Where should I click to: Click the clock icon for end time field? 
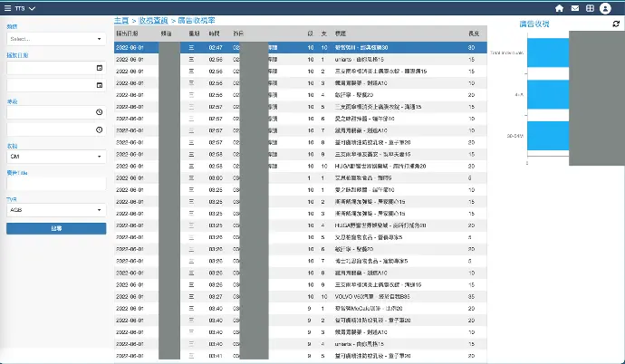(98, 129)
